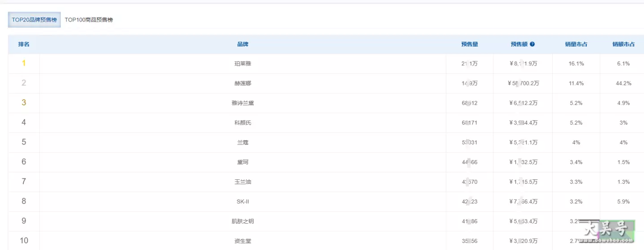This screenshot has width=644, height=250.
Task: Click the rank number 10
Action: pyautogui.click(x=24, y=241)
